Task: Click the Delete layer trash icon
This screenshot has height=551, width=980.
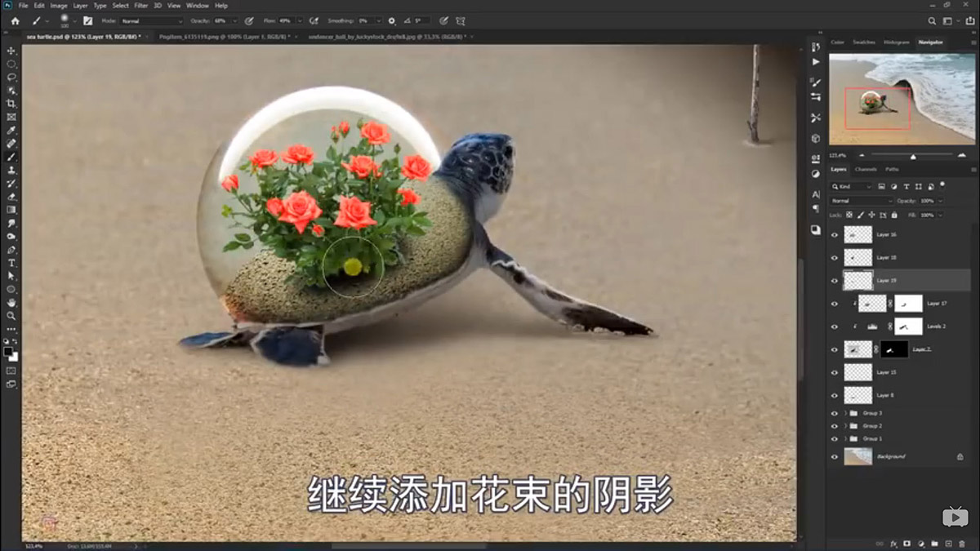Action: [x=962, y=543]
